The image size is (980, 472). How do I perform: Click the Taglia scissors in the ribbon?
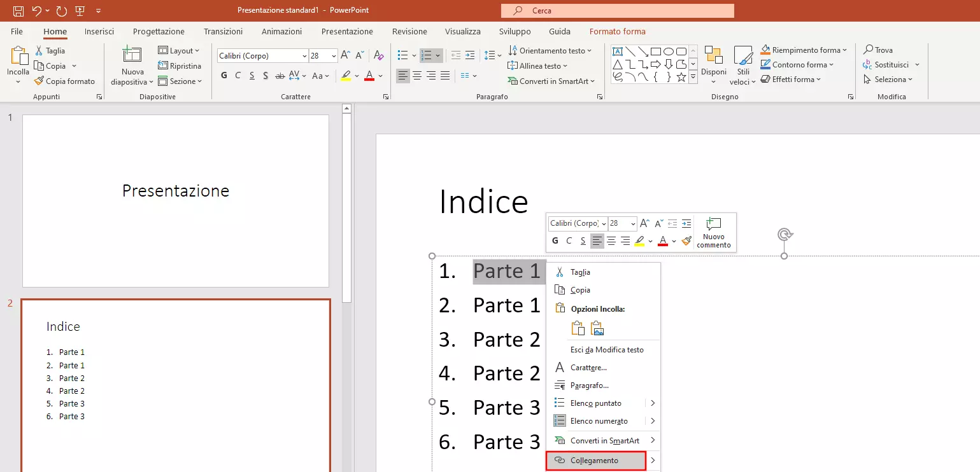(39, 51)
